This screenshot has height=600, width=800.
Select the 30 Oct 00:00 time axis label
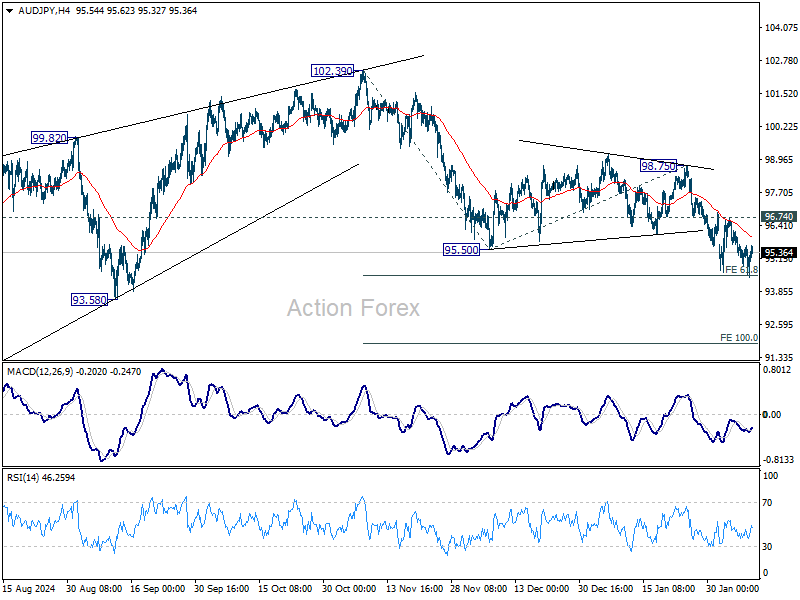click(x=349, y=589)
